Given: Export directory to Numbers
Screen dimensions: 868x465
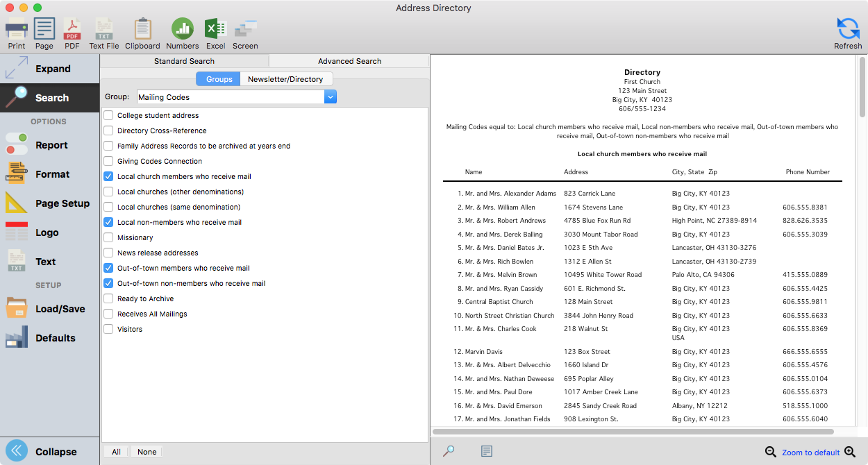Looking at the screenshot, I should tap(182, 33).
